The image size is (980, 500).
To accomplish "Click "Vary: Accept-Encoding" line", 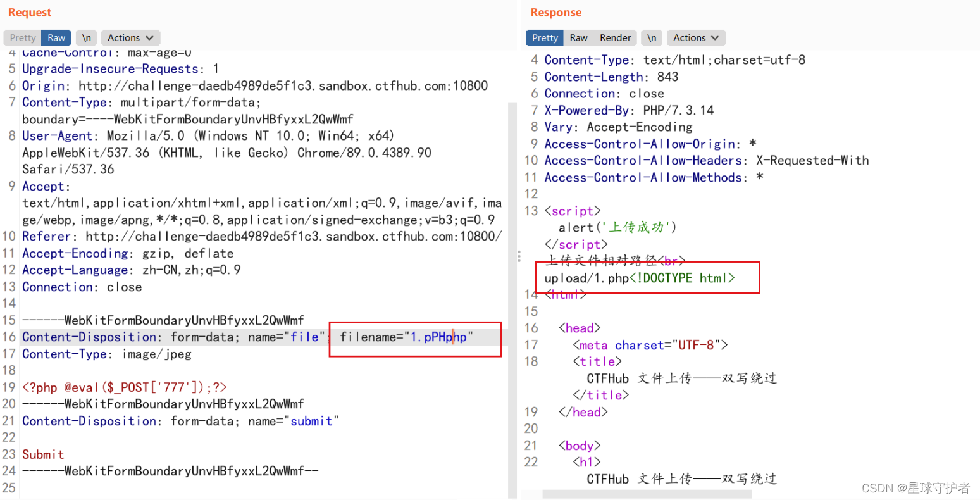I will 618,127.
